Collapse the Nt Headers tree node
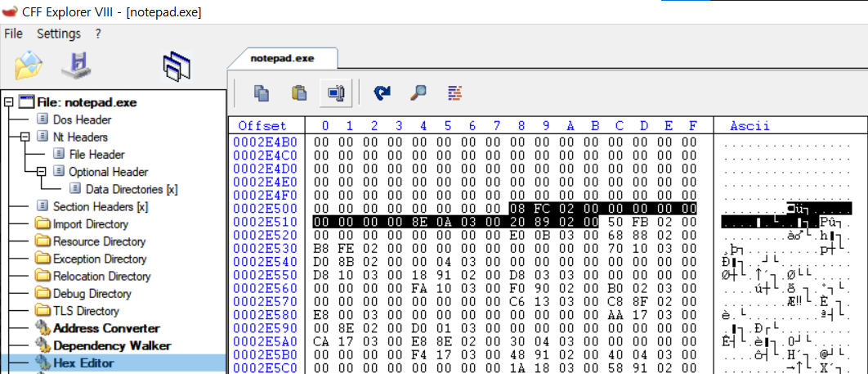This screenshot has width=868, height=374. click(25, 137)
